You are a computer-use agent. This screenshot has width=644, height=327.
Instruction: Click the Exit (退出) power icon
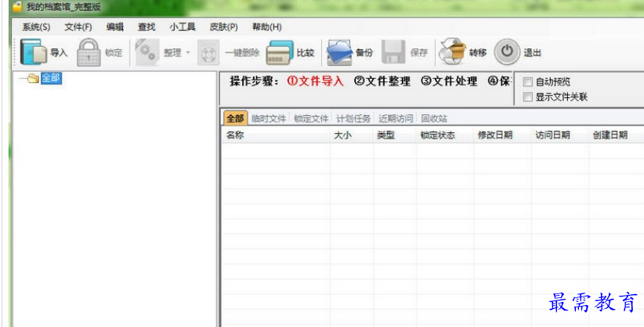(507, 52)
